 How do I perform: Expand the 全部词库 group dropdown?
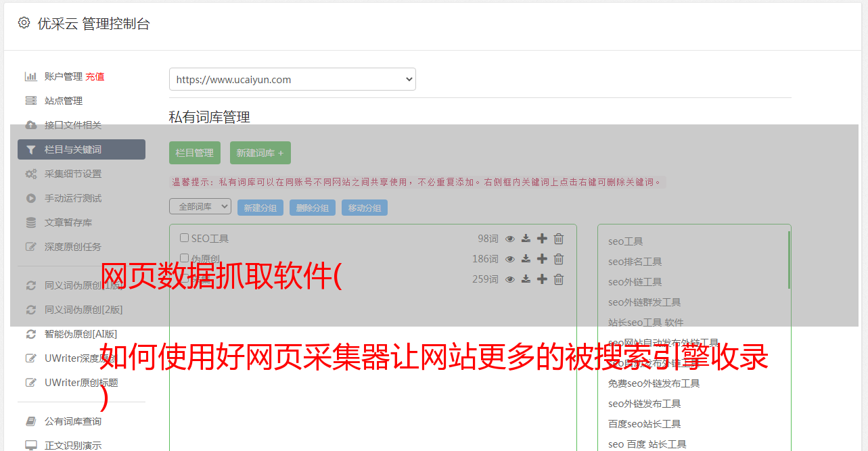coord(200,207)
